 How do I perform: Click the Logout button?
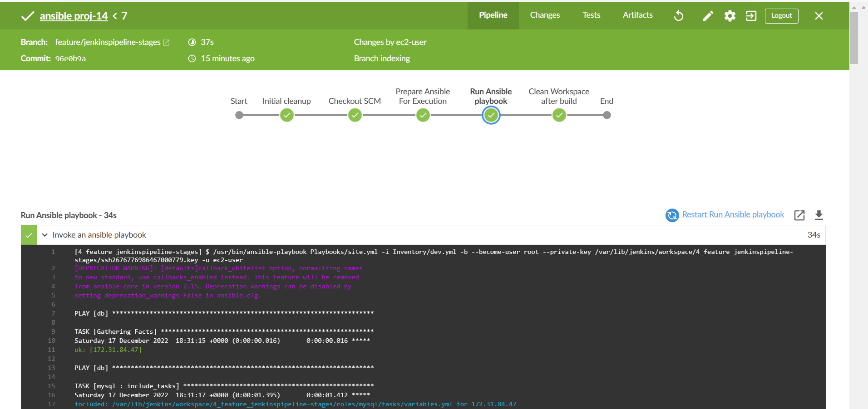(781, 15)
